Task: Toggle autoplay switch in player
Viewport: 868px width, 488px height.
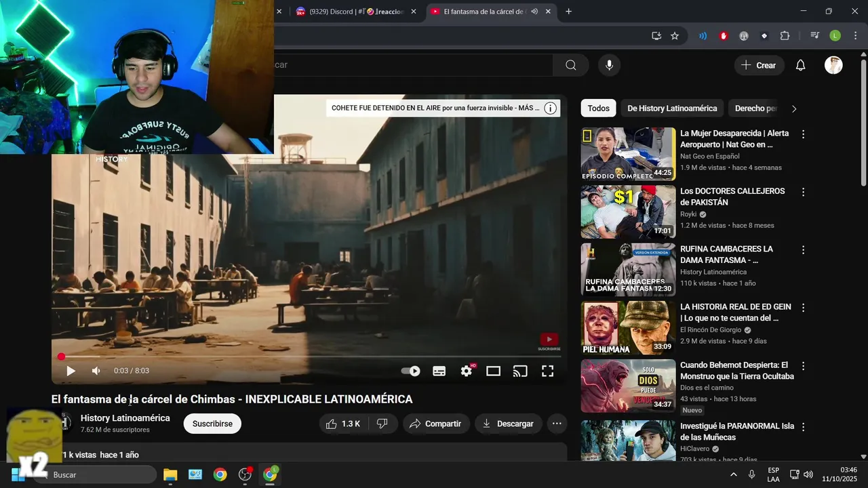Action: pyautogui.click(x=410, y=371)
